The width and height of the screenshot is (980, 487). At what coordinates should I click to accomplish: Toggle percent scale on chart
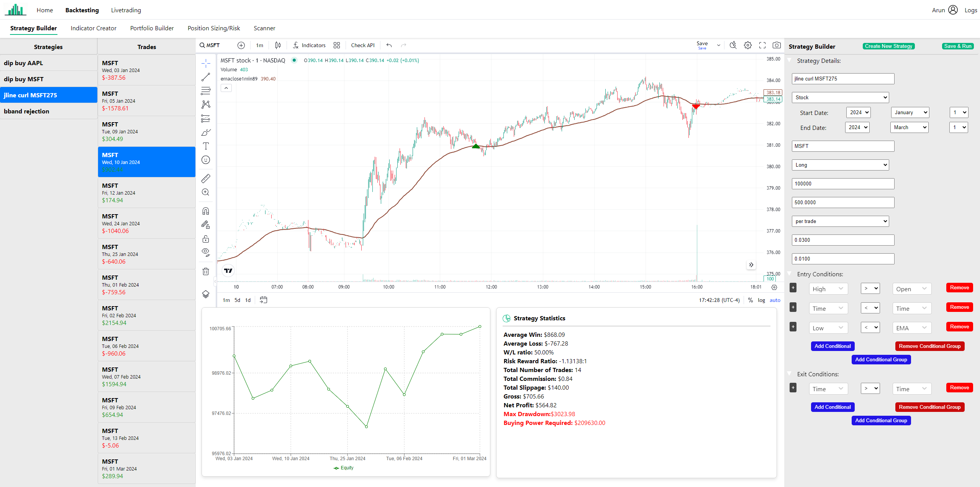click(x=750, y=300)
